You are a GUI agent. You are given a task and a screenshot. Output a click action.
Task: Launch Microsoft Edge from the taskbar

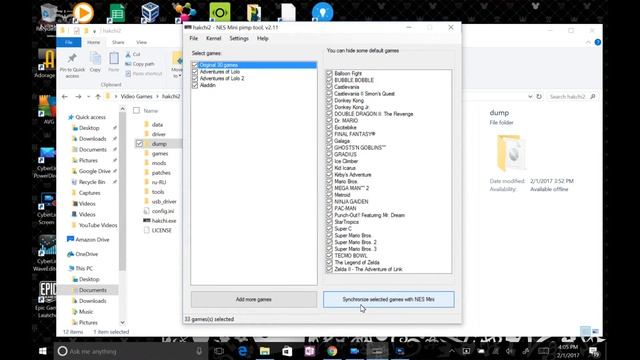[242, 351]
